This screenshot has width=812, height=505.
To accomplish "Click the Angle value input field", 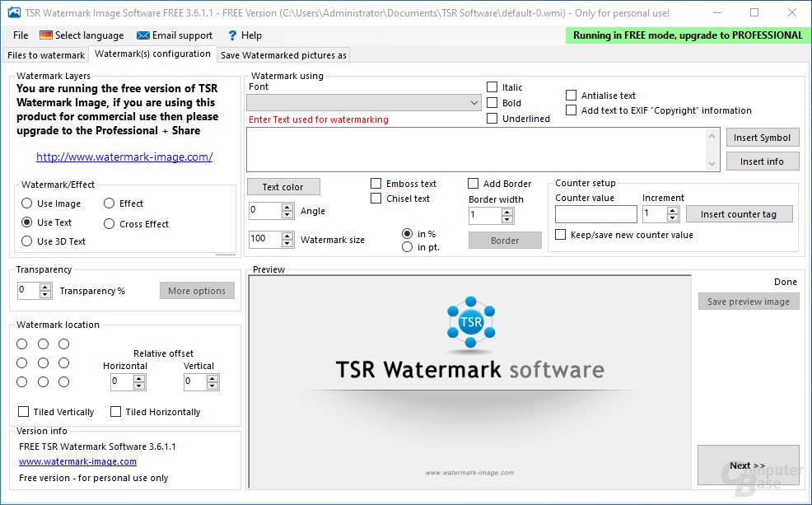I will (265, 211).
